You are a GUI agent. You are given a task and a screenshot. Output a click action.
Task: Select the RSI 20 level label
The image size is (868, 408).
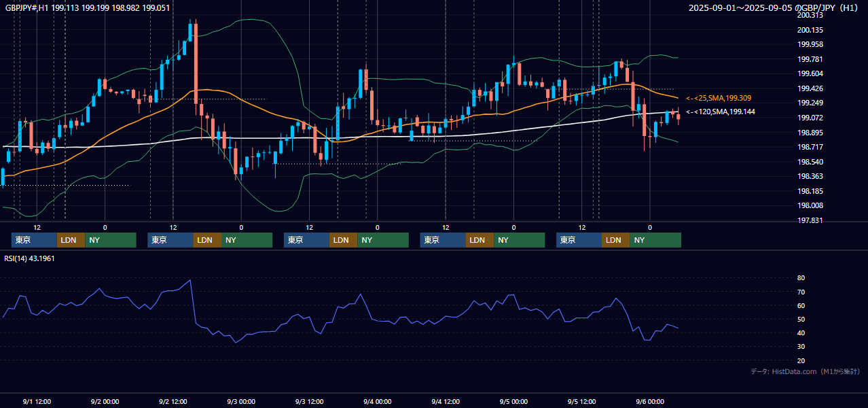pos(801,360)
